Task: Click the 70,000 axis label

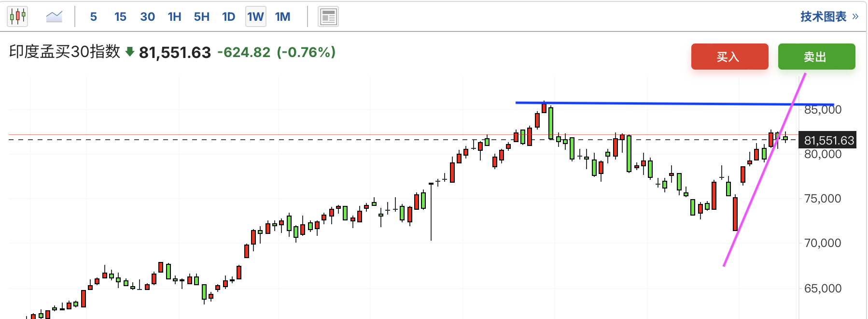Action: [x=823, y=243]
